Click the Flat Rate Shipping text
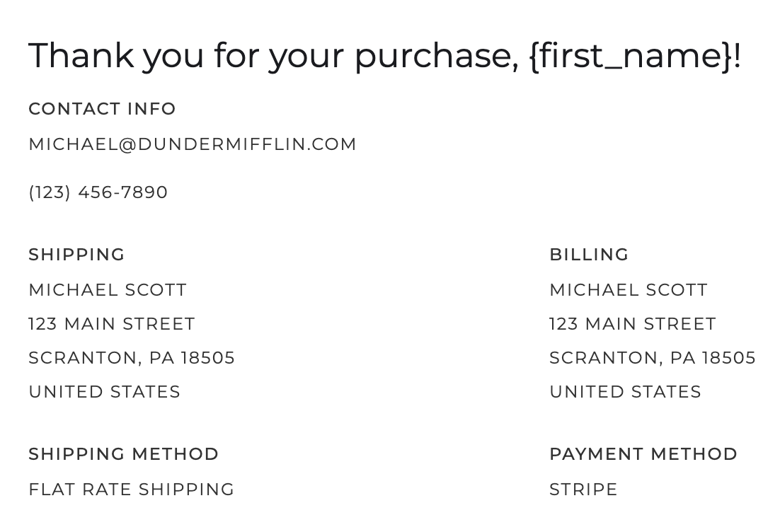The height and width of the screenshot is (532, 780). pyautogui.click(x=132, y=490)
